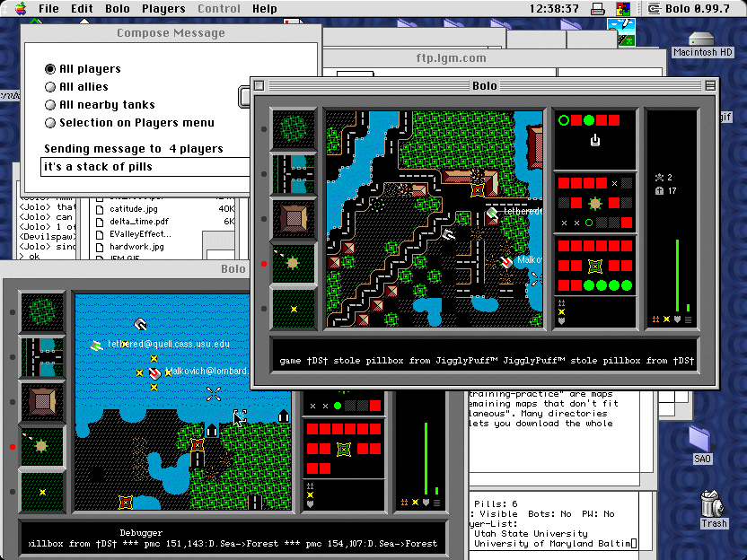Choose the All nearby tanks option
The width and height of the screenshot is (747, 560).
50,105
